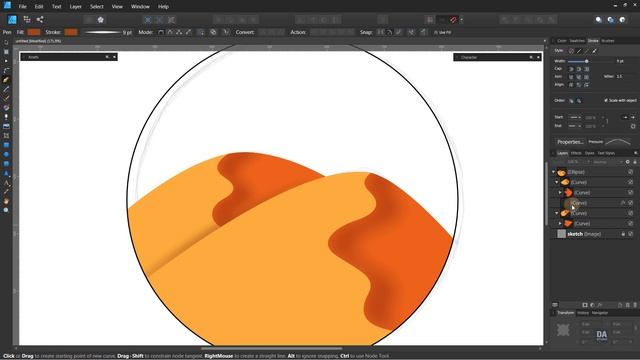Toggle visibility of the hovered Curve layer with fx
This screenshot has width=640, height=360.
point(631,203)
